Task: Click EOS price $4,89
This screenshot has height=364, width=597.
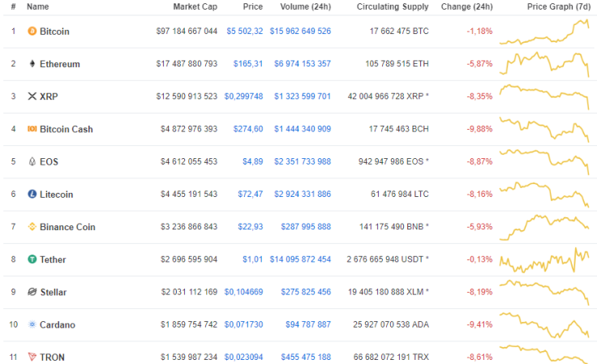Action: point(253,161)
